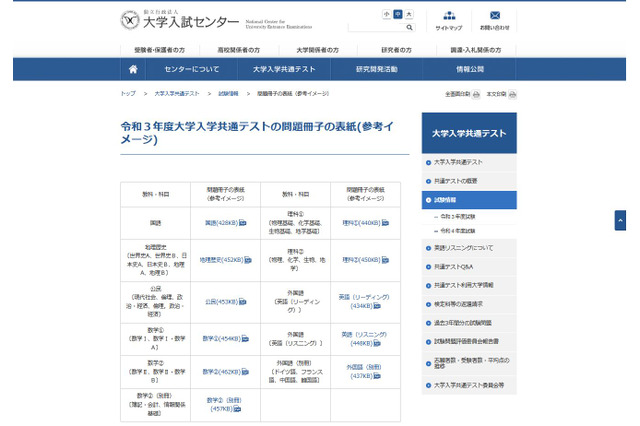
Task: Open sidebar 共通テスト利用大学情報
Action: click(469, 286)
